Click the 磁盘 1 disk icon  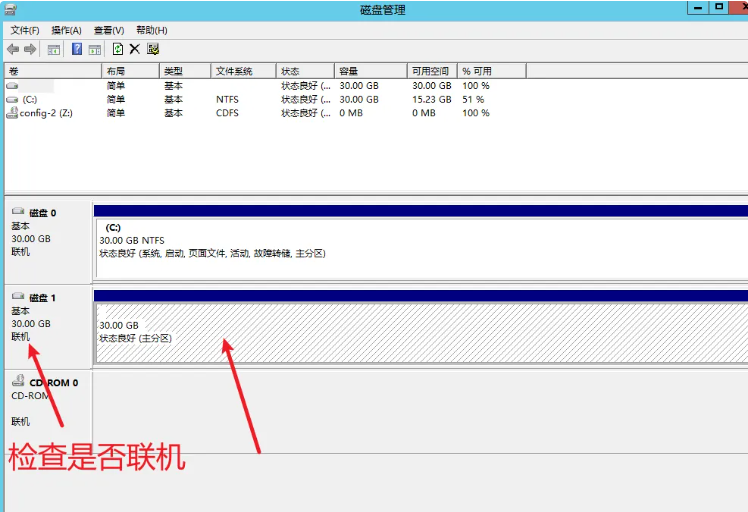pyautogui.click(x=18, y=296)
